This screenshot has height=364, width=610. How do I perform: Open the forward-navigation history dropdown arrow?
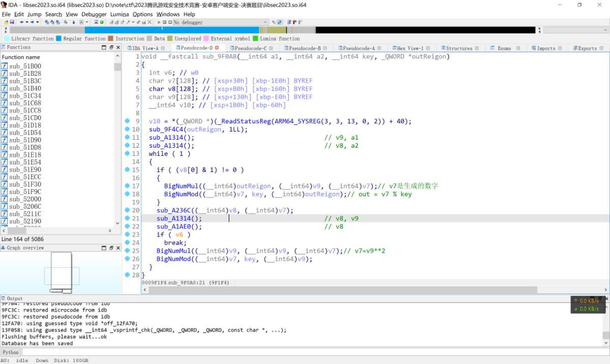(x=37, y=22)
